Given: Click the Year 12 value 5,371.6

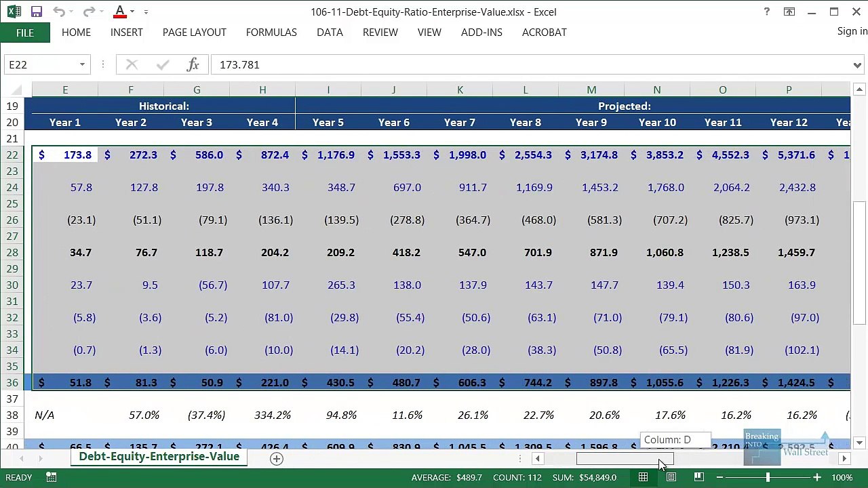Looking at the screenshot, I should (x=789, y=155).
